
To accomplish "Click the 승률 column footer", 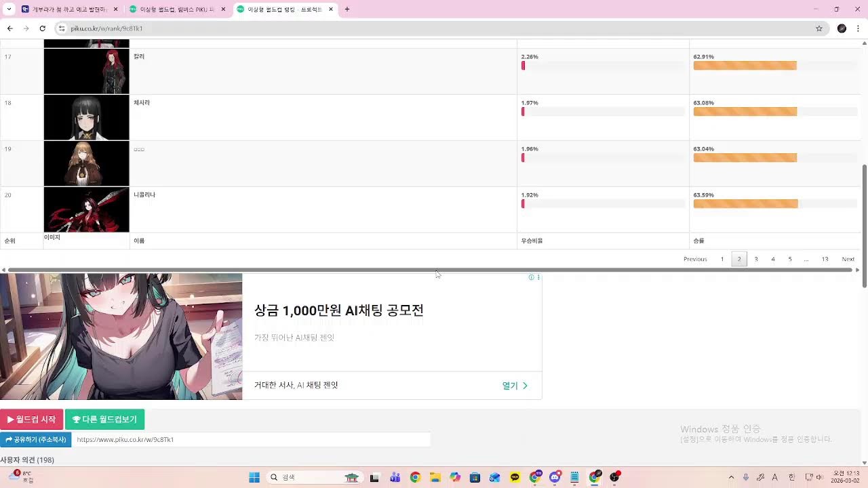I will tap(699, 241).
